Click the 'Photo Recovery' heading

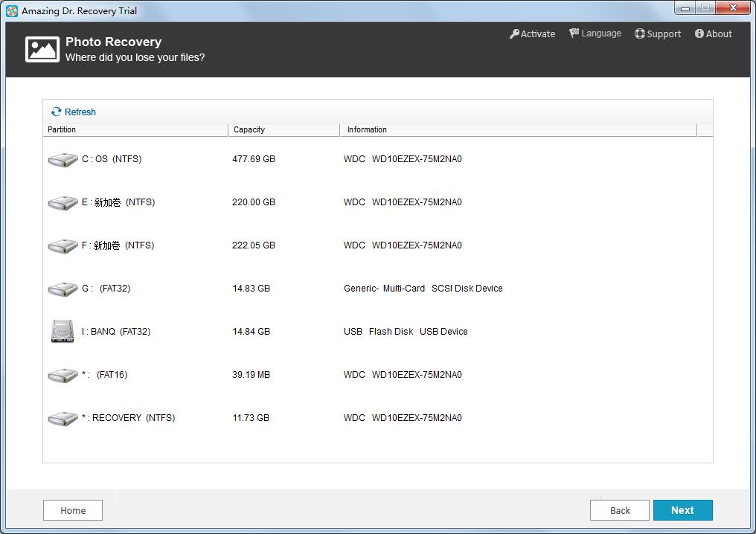(113, 42)
